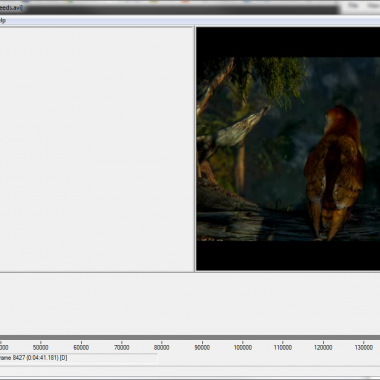This screenshot has width=380, height=380.
Task: Open the View menu in the background window
Action: [x=373, y=6]
